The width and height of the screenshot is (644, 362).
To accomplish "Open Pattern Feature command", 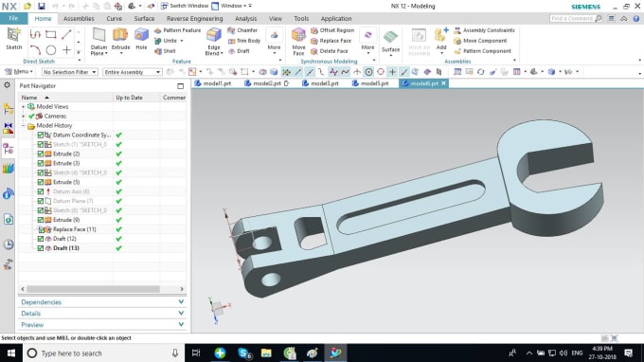I will (177, 30).
